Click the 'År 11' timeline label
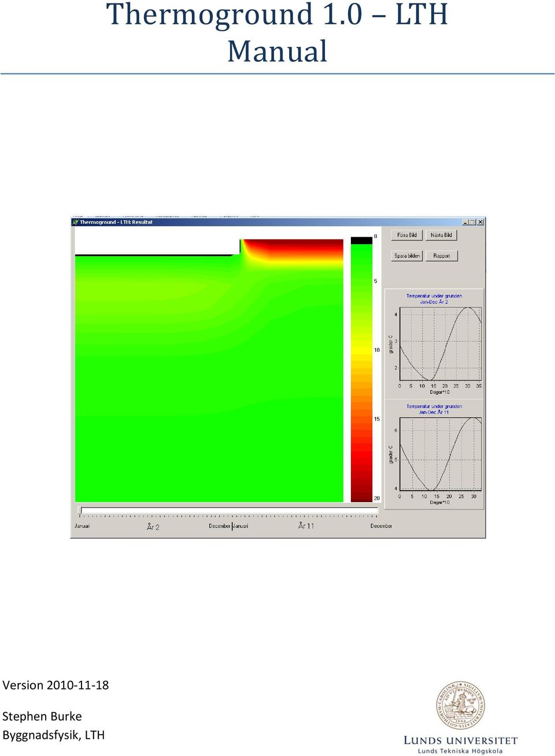Viewport: 555px width, 756px height. point(306,526)
